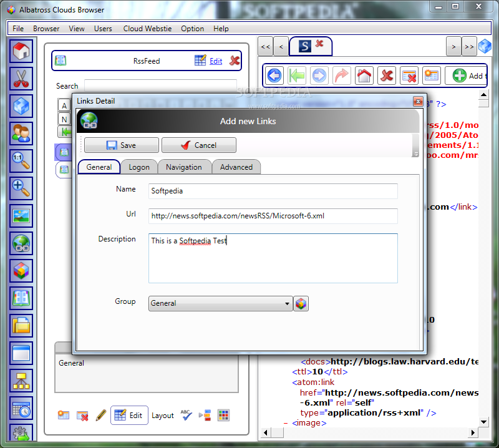Switch to the Logon tab

click(139, 167)
